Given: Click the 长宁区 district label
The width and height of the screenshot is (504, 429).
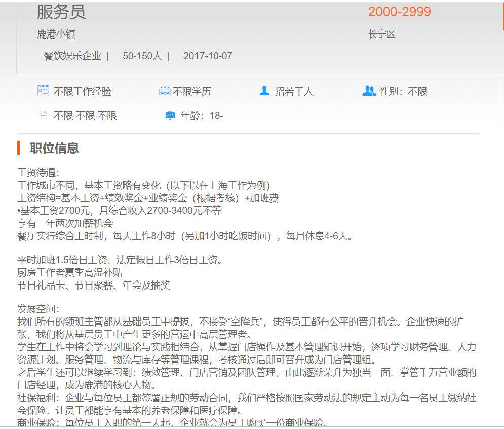Looking at the screenshot, I should click(x=381, y=34).
